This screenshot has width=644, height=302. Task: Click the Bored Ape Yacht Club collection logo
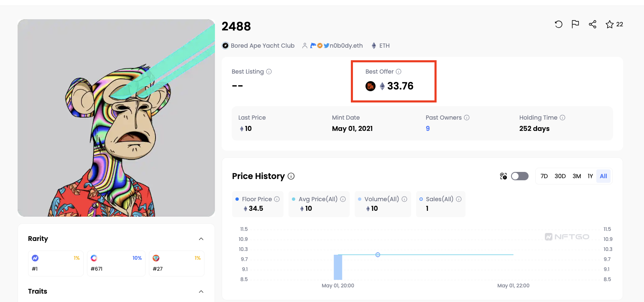tap(225, 46)
